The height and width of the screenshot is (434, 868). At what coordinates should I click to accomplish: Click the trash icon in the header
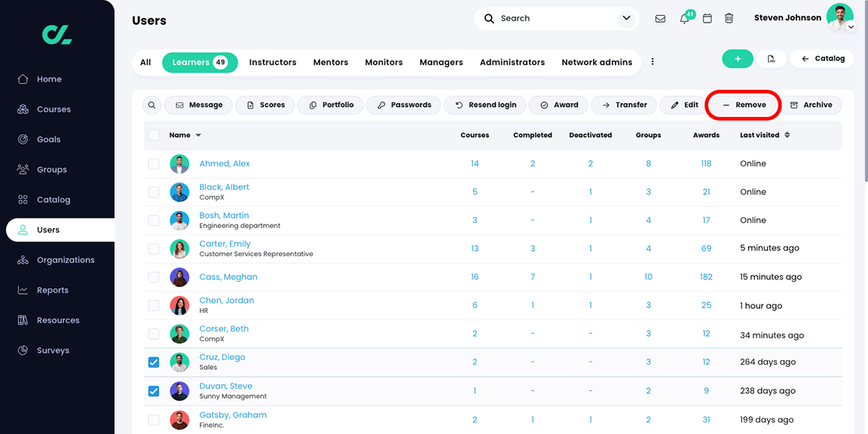pyautogui.click(x=729, y=18)
